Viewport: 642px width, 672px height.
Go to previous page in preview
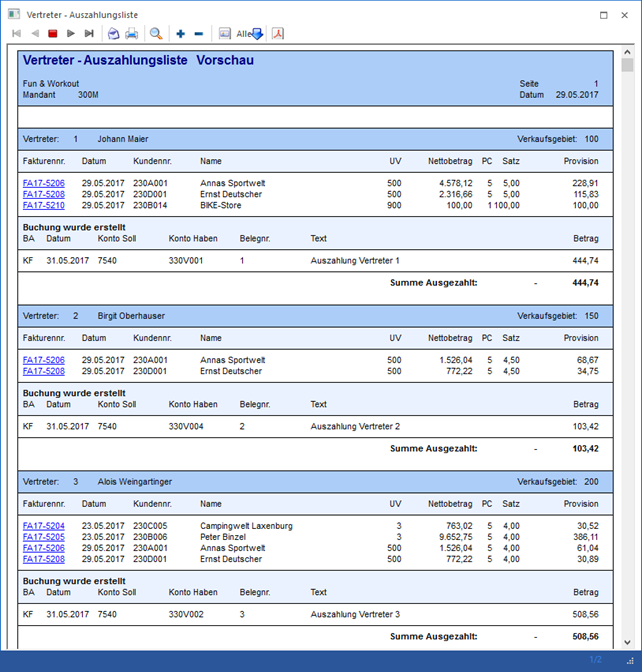35,34
